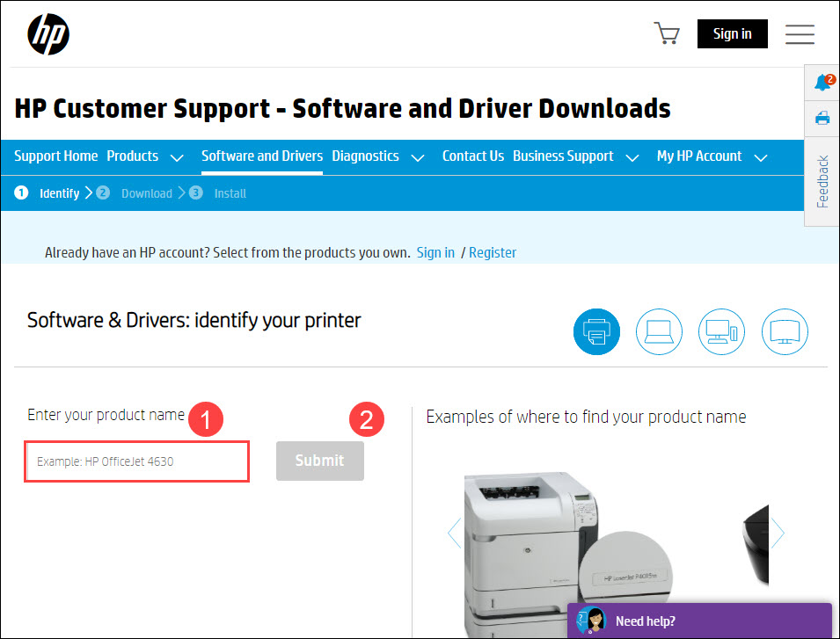
Task: Go to Support Home
Action: pos(55,156)
